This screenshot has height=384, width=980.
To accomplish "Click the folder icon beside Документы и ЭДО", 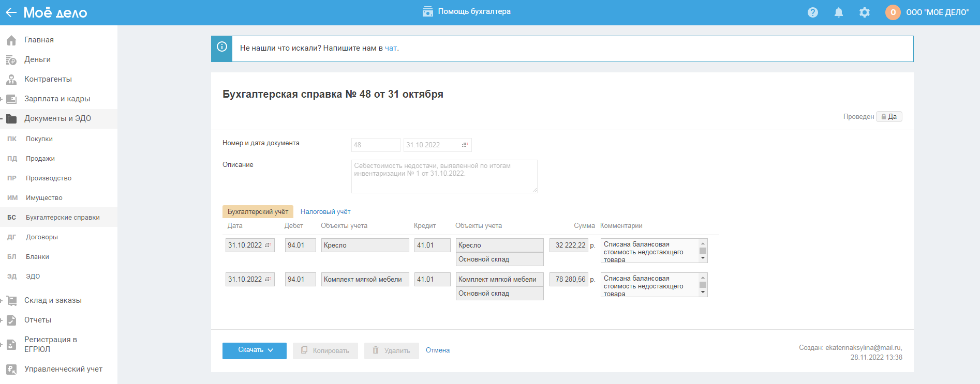I will [x=11, y=118].
